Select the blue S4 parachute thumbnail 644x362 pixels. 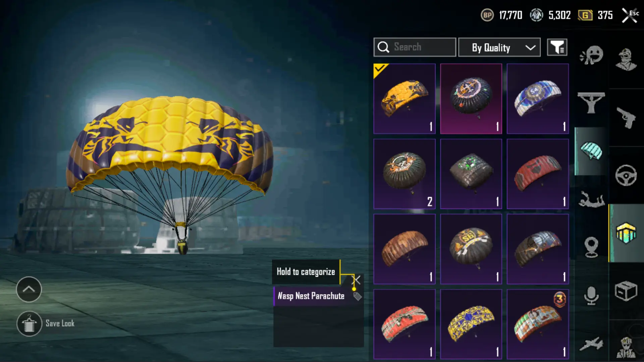pyautogui.click(x=538, y=99)
